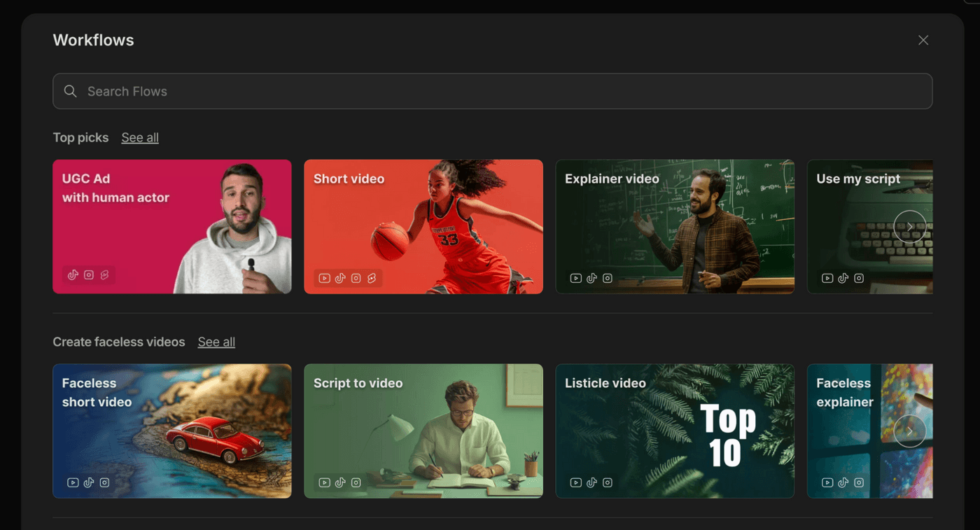Viewport: 980px width, 530px height.
Task: Open See all for Top picks
Action: click(140, 137)
